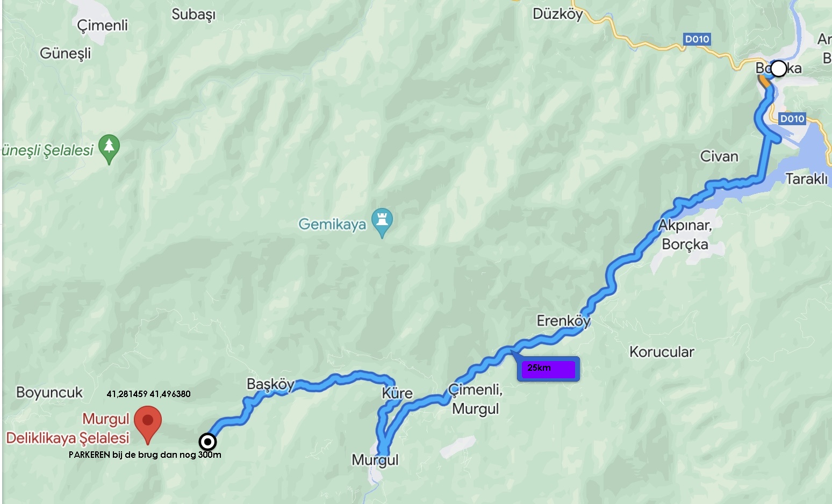Click the Gemikaya place label

332,224
